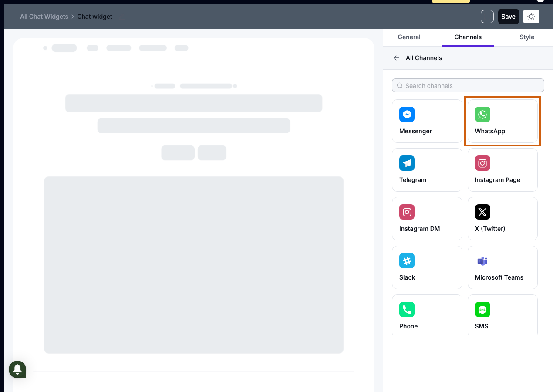Image resolution: width=553 pixels, height=392 pixels.
Task: Select the SMS channel icon
Action: 482,310
